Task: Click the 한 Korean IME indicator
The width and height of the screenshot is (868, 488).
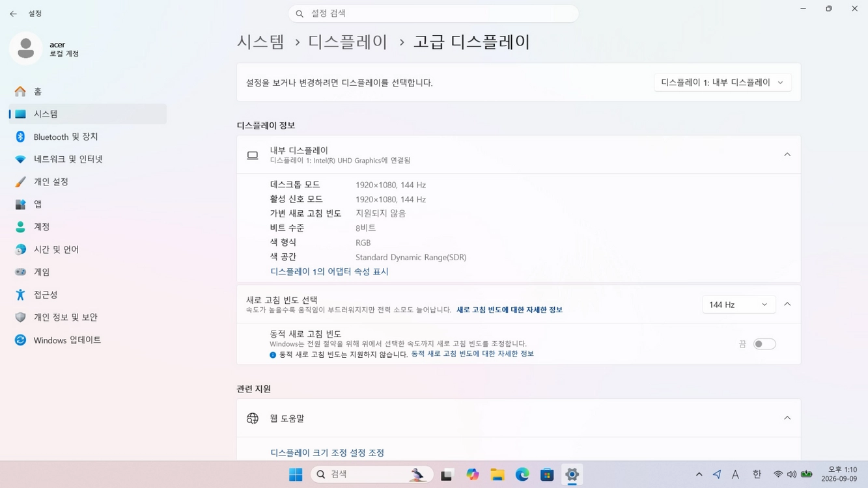Action: [757, 474]
